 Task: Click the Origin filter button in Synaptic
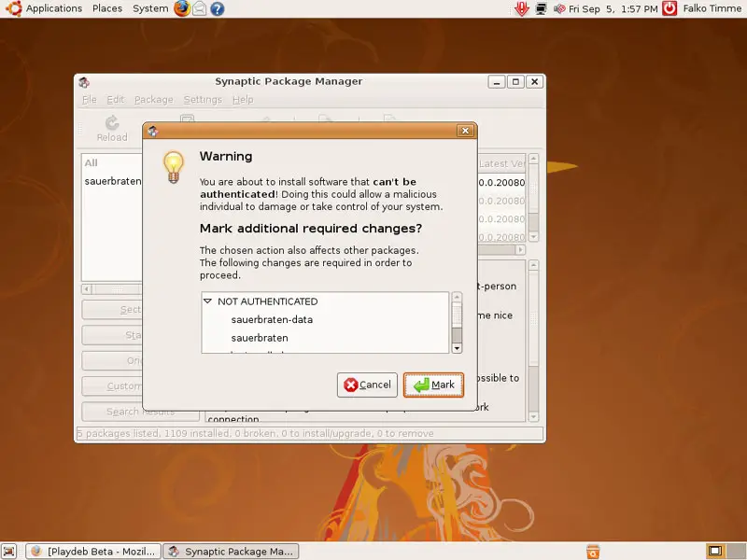pyautogui.click(x=112, y=360)
